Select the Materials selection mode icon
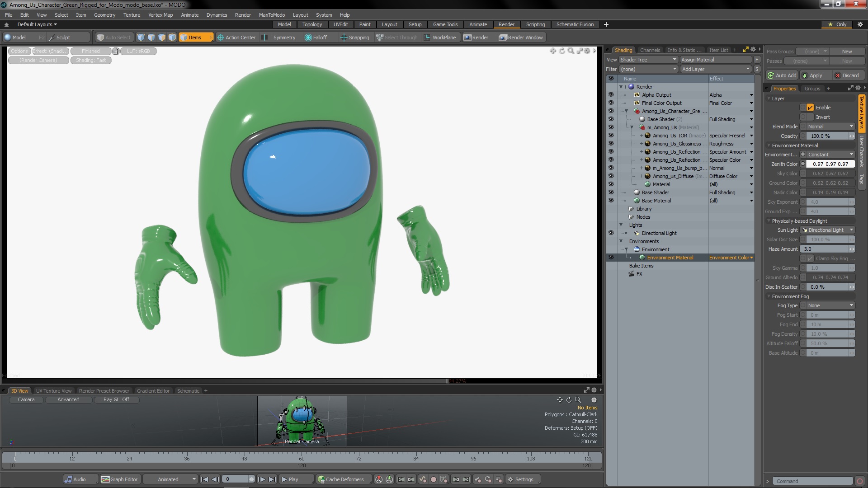The width and height of the screenshot is (868, 488). [x=172, y=38]
